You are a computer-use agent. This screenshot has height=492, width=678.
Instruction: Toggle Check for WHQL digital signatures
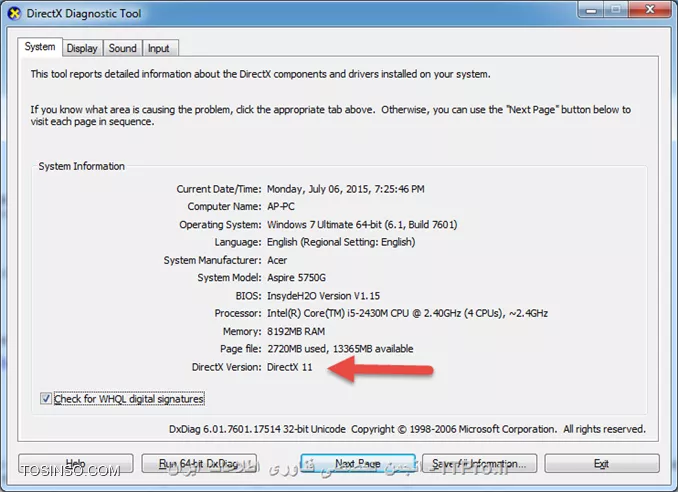coord(46,398)
